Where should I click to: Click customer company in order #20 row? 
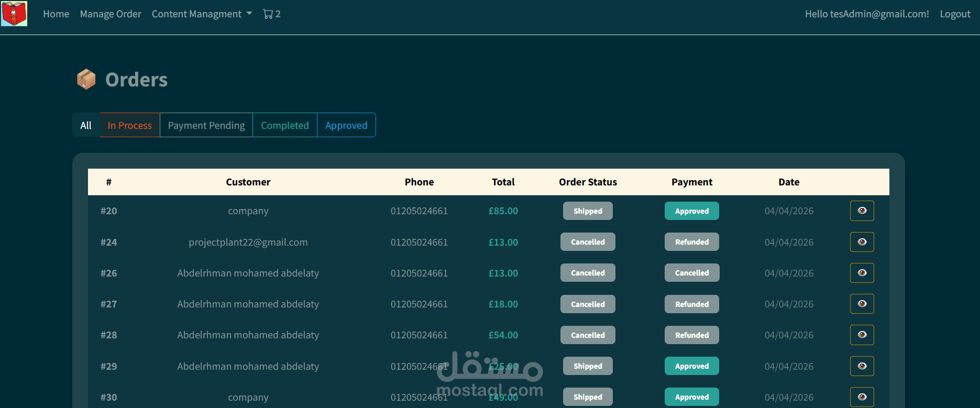(x=248, y=211)
